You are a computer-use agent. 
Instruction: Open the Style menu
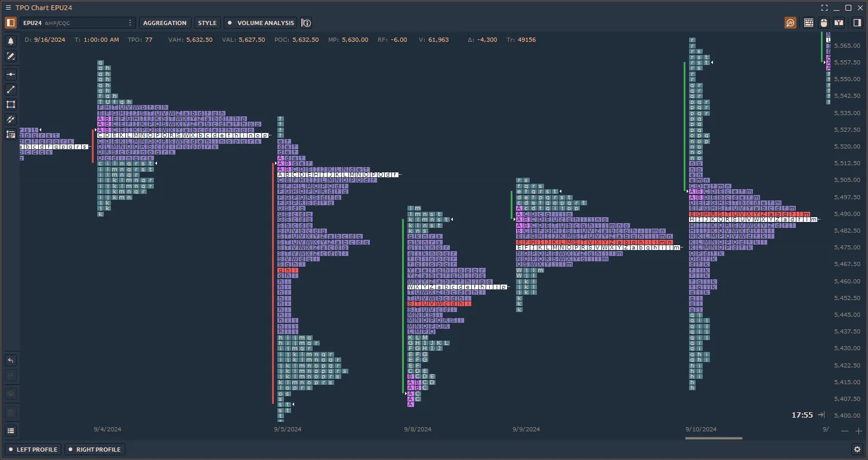207,23
